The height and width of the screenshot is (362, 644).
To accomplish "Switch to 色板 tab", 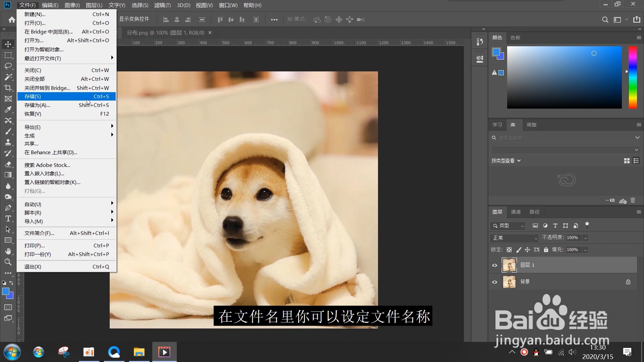I will (x=515, y=38).
